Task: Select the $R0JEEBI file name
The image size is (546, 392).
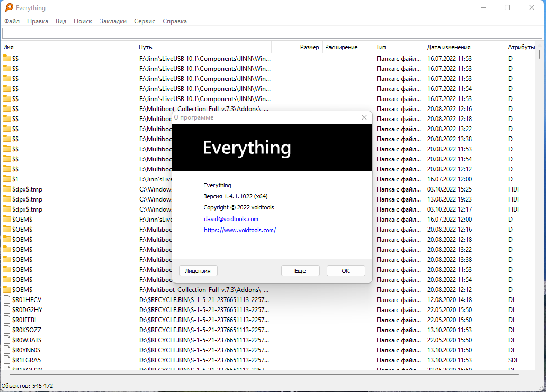Action: (24, 320)
